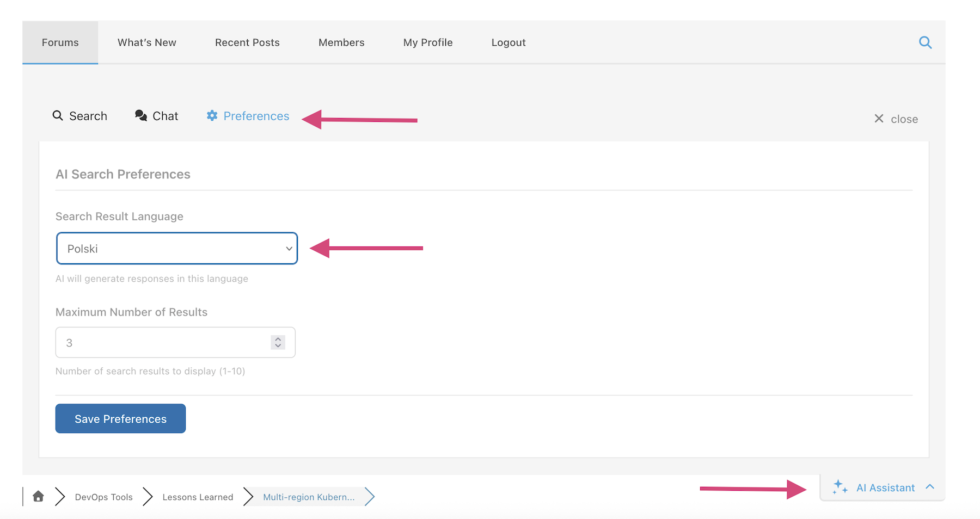Navigate to DevOps Tools breadcrumb
The height and width of the screenshot is (519, 980).
pyautogui.click(x=104, y=497)
